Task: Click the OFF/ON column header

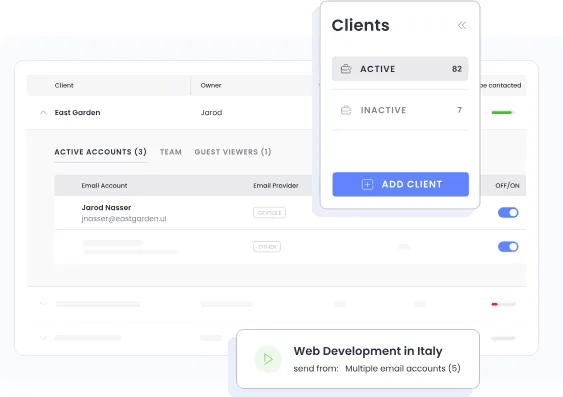Action: coord(507,186)
